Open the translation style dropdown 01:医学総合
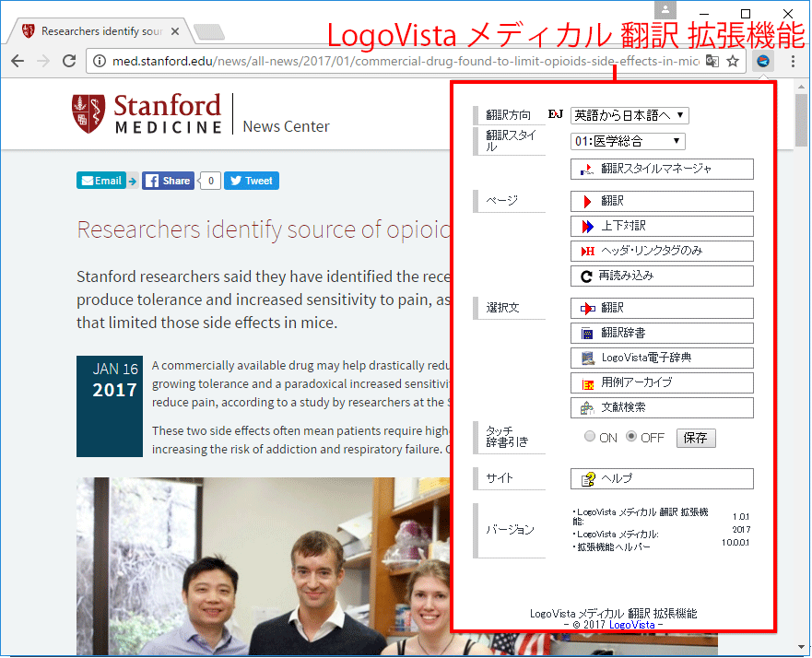Viewport: 812px width, 658px height. click(x=628, y=141)
